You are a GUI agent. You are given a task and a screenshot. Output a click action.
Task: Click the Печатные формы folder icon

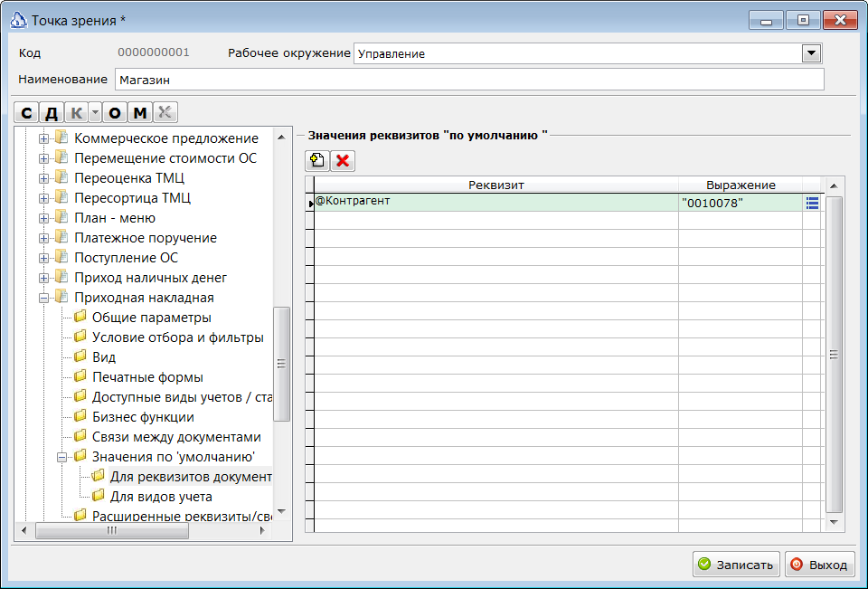pos(80,376)
